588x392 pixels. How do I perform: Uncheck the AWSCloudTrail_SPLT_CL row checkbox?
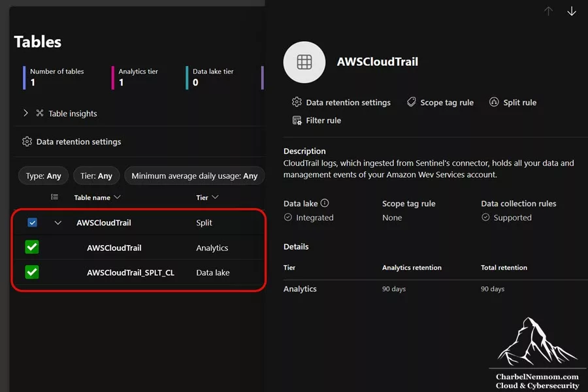32,272
